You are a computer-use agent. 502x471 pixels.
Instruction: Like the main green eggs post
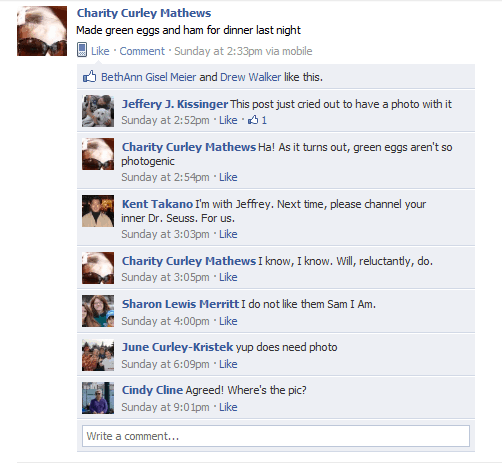pyautogui.click(x=100, y=51)
